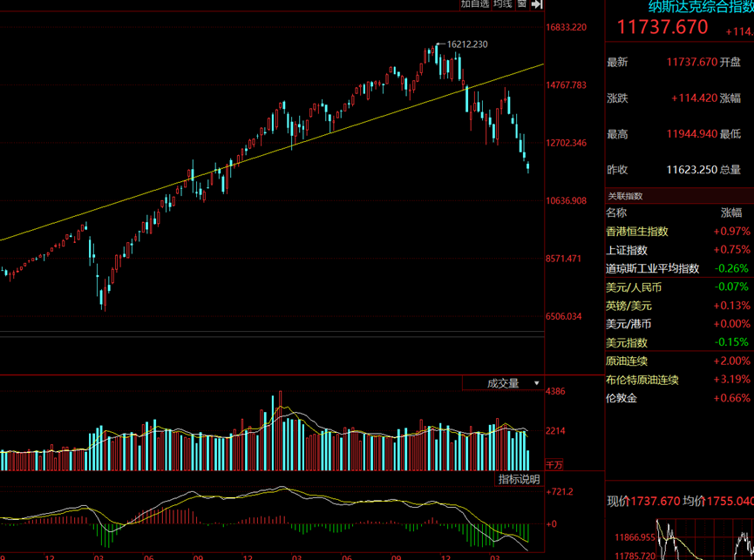Select 道琼斯工业平均指数 row
The width and height of the screenshot is (754, 560).
[679, 268]
